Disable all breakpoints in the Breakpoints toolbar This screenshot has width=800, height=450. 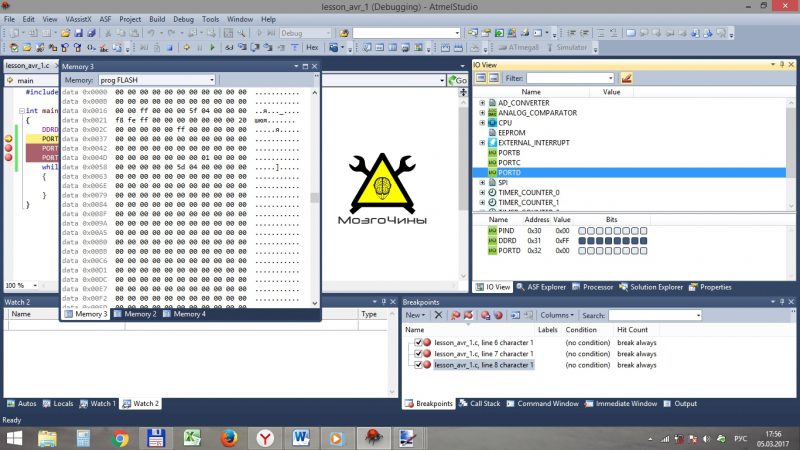(468, 315)
